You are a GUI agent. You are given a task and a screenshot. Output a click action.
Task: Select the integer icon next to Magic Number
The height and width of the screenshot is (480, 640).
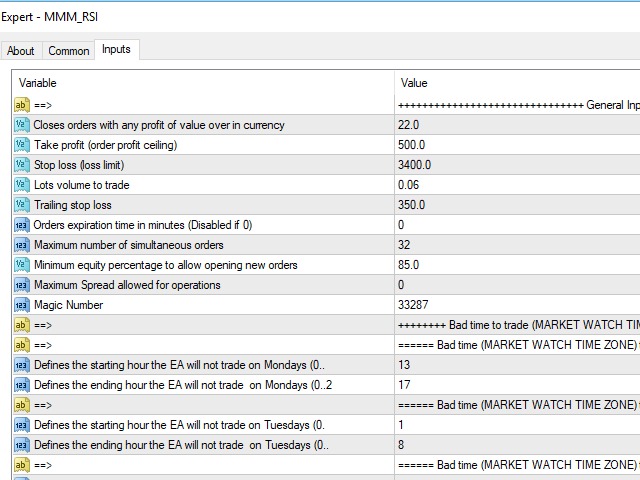(22, 305)
